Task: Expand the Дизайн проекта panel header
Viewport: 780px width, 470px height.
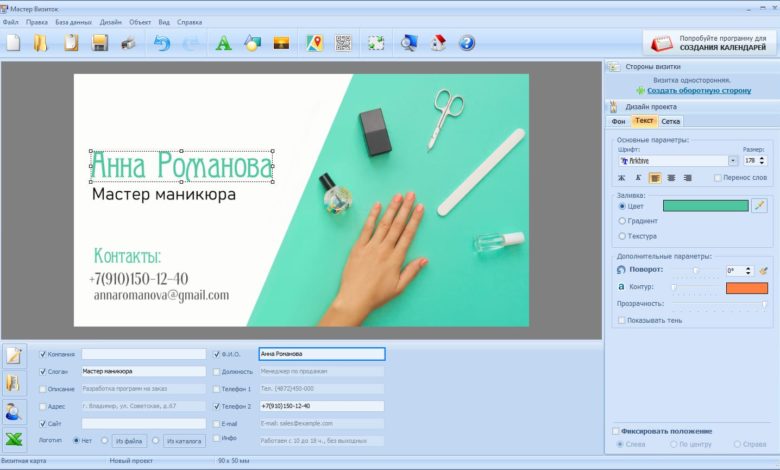Action: coord(650,106)
